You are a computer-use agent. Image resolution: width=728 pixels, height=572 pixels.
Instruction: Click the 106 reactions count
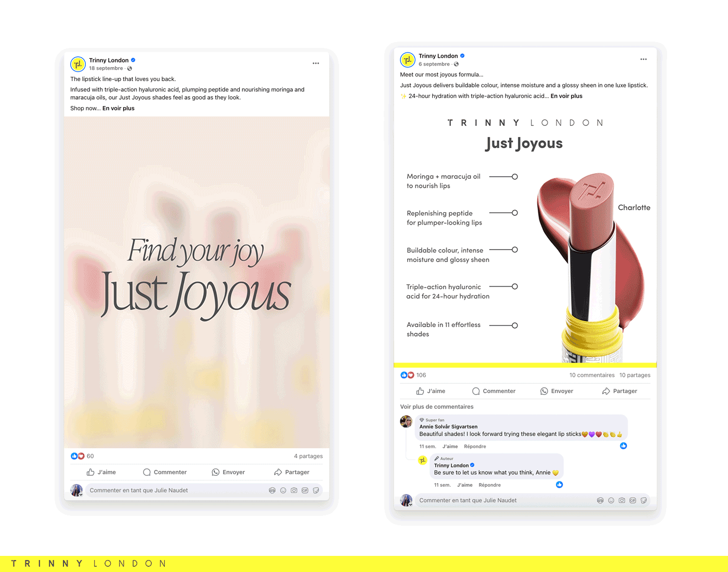(x=421, y=375)
